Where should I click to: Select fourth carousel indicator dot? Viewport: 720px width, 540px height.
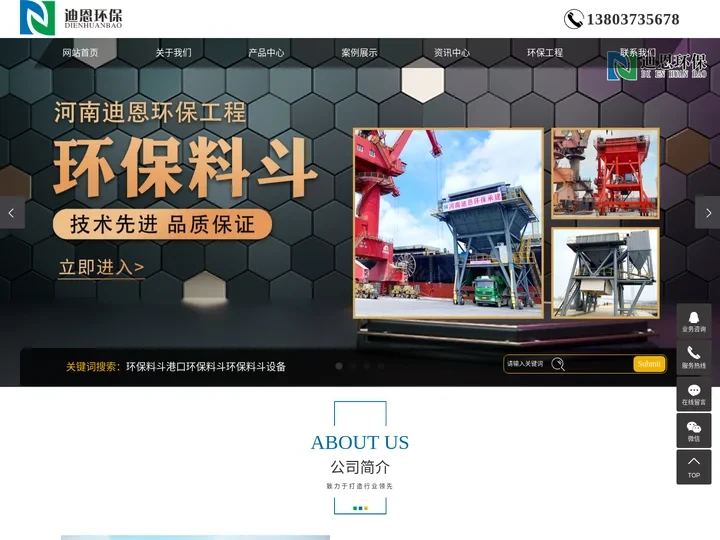[381, 366]
